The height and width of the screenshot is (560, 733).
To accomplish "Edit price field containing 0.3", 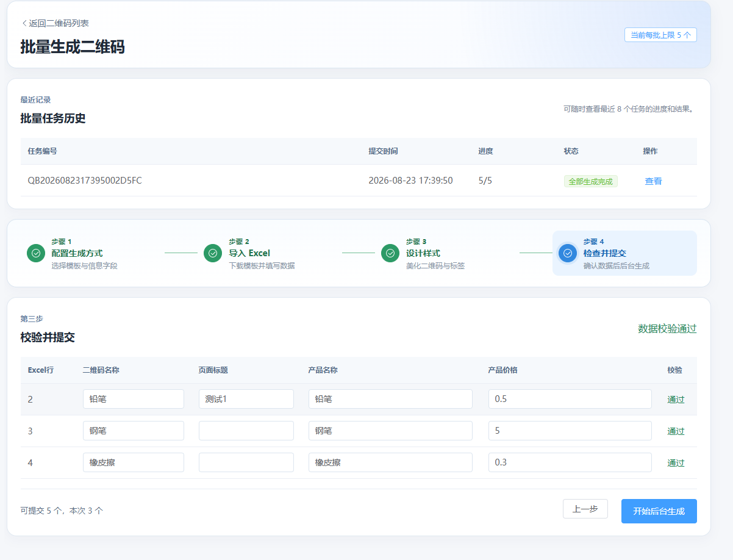I will (x=570, y=462).
